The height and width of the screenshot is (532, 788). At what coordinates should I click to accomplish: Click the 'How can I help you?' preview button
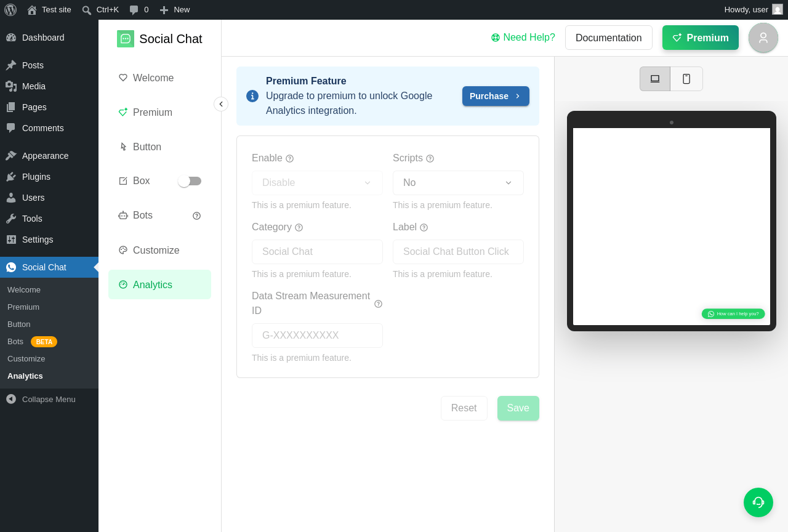[733, 314]
